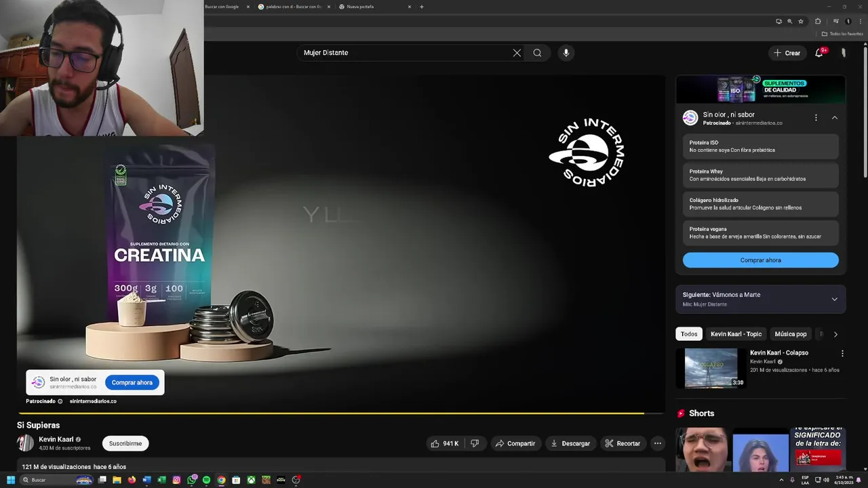Open the Colágeno hidrolizado ad card
This screenshot has width=868, height=488.
[761, 204]
